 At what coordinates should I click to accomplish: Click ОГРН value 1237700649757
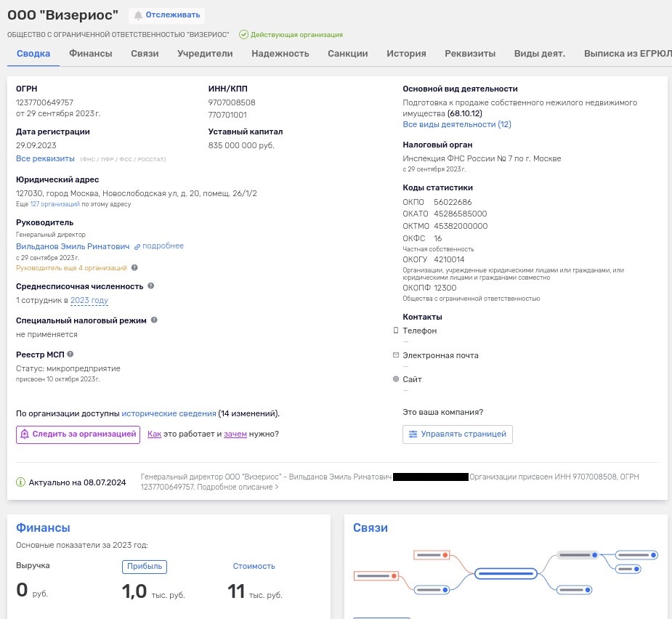(44, 102)
